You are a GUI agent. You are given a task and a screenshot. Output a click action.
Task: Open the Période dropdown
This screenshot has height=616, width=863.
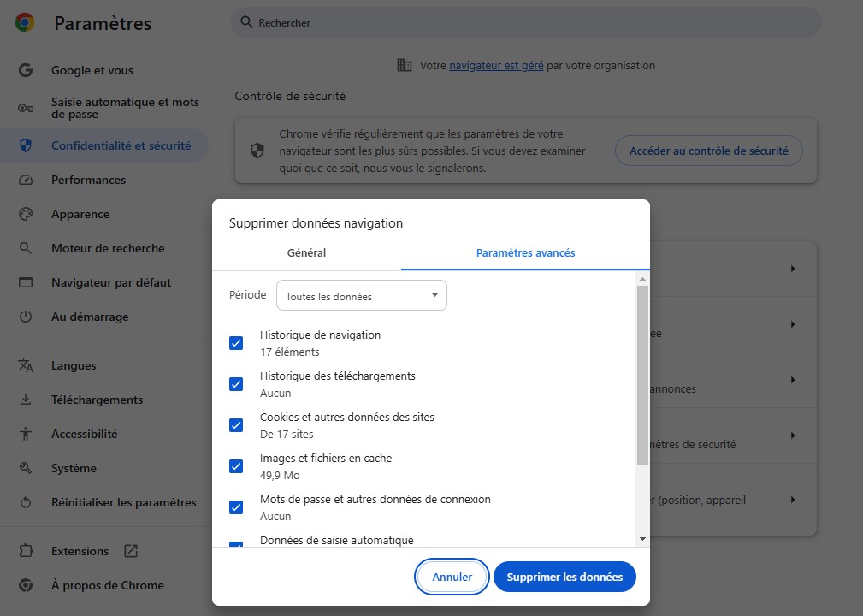(361, 296)
